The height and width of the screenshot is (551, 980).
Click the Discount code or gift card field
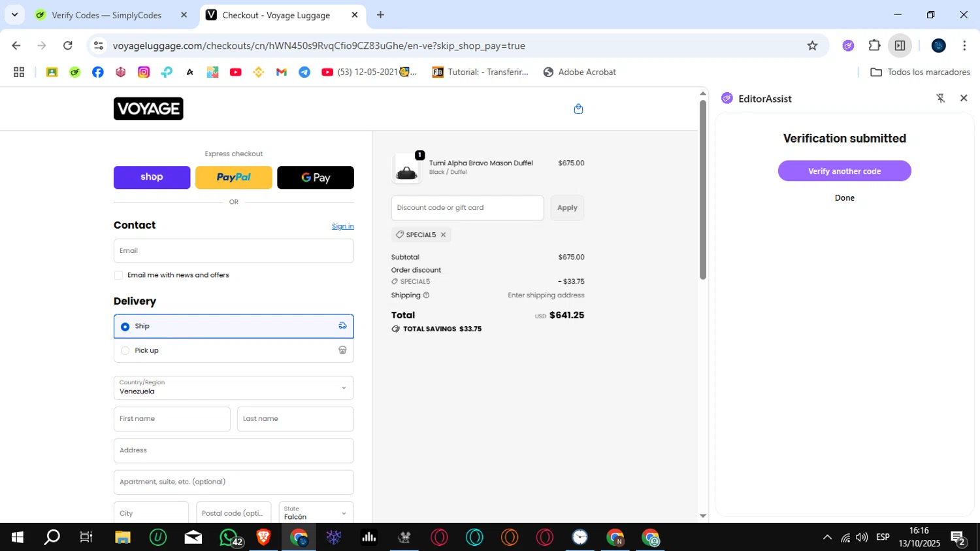tap(467, 208)
